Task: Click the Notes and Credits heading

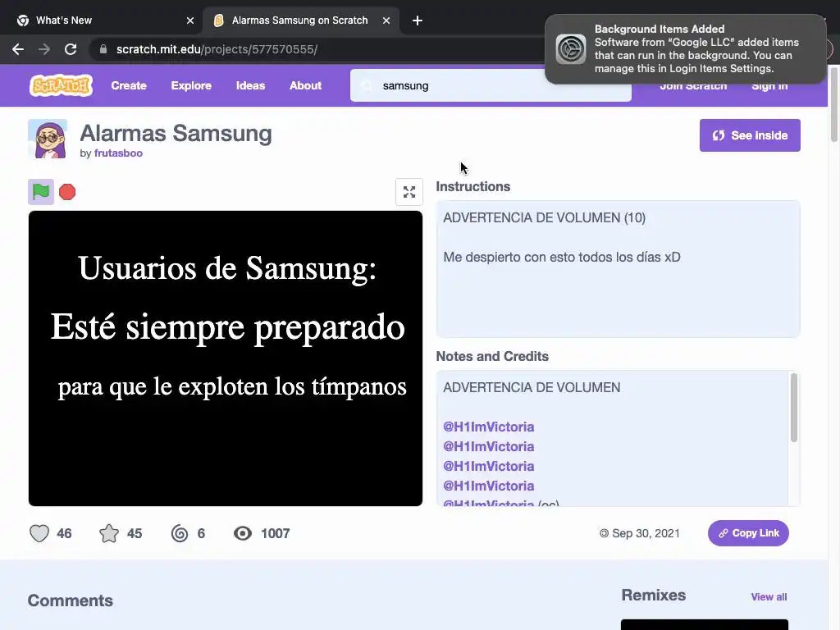Action: (492, 356)
